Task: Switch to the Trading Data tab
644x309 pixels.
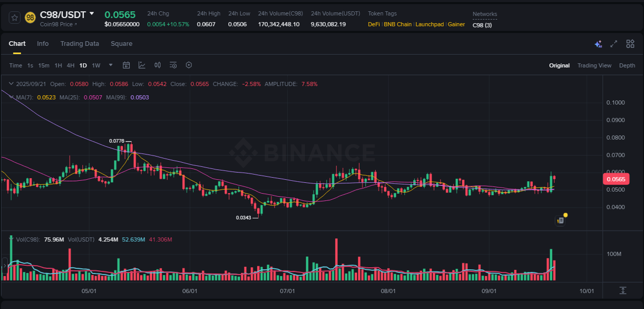Action: (x=79, y=44)
